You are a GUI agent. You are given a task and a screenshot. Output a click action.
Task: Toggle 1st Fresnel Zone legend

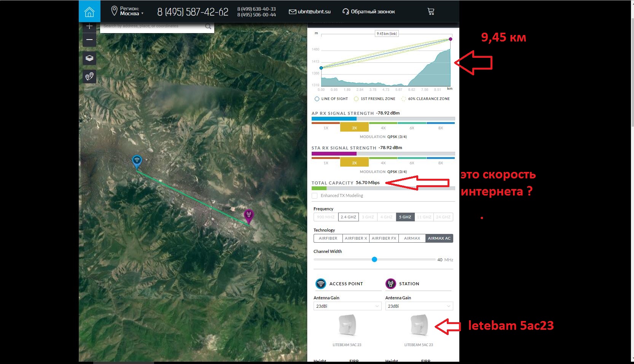(x=374, y=99)
